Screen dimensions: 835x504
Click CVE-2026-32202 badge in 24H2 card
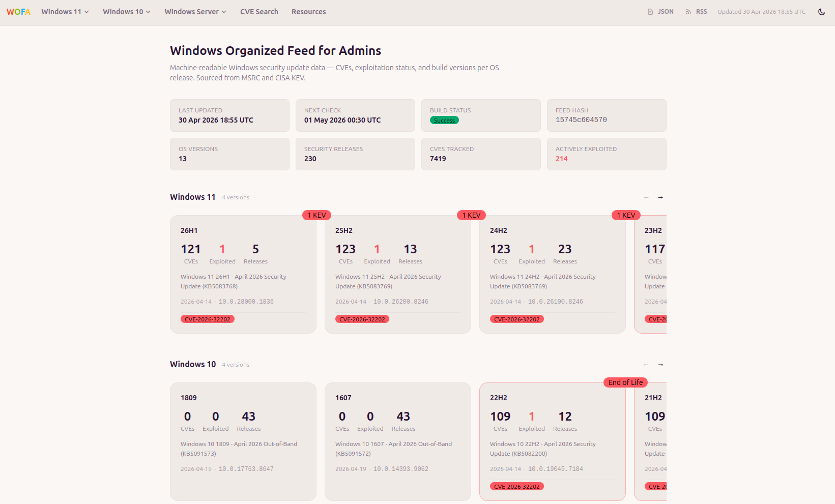[517, 319]
